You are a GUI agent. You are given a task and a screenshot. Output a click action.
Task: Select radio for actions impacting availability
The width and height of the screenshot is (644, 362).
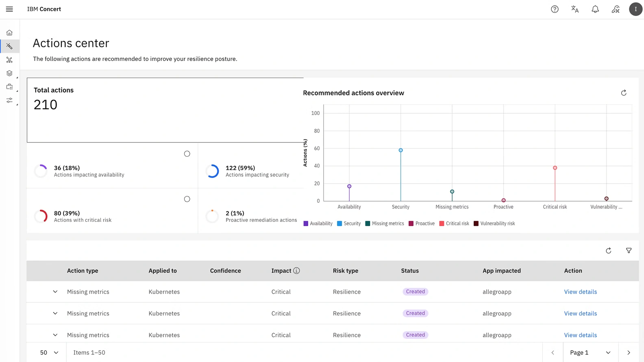pos(187,154)
